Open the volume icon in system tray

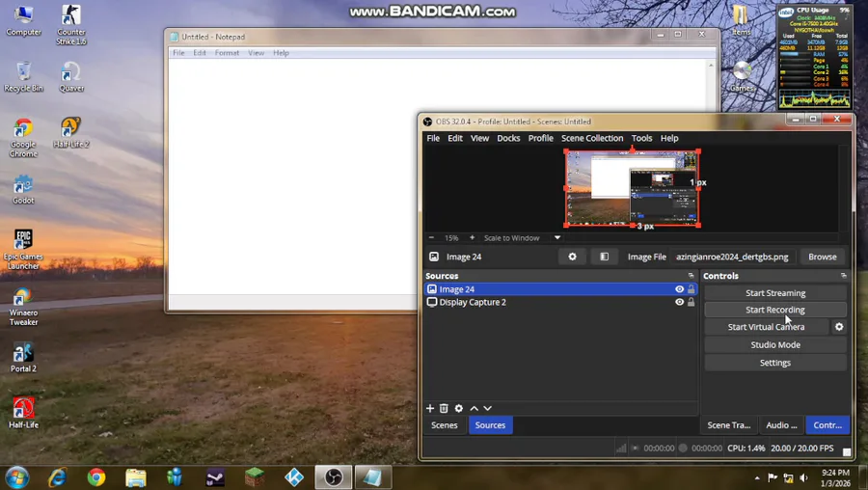point(803,477)
